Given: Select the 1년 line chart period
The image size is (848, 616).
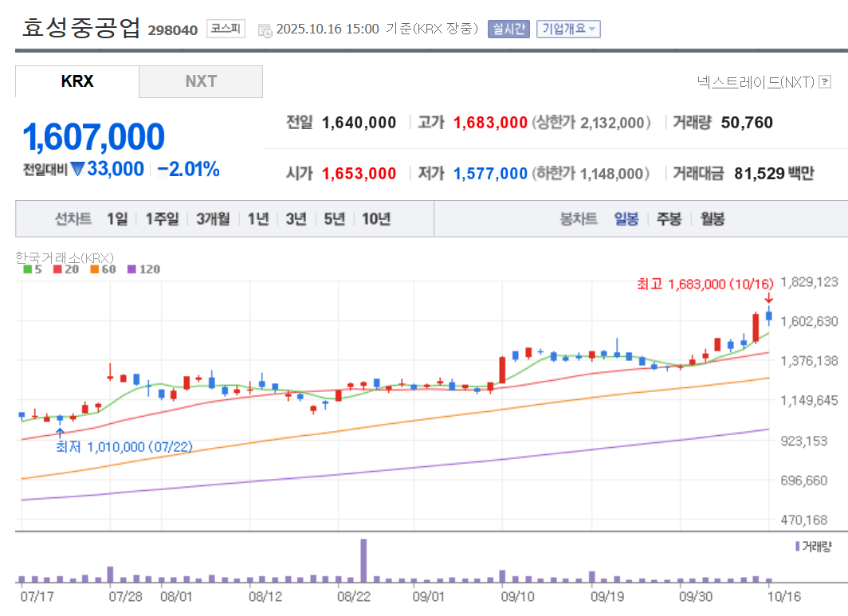Looking at the screenshot, I should coord(258,219).
